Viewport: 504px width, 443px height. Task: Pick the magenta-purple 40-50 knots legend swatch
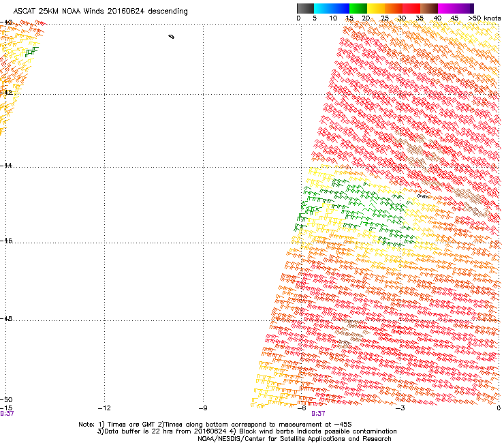[456, 8]
